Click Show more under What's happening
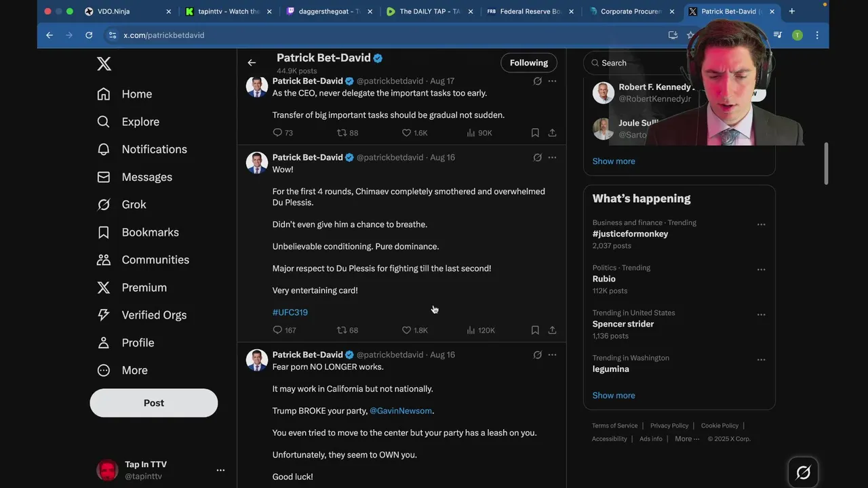Viewport: 868px width, 488px height. (614, 395)
